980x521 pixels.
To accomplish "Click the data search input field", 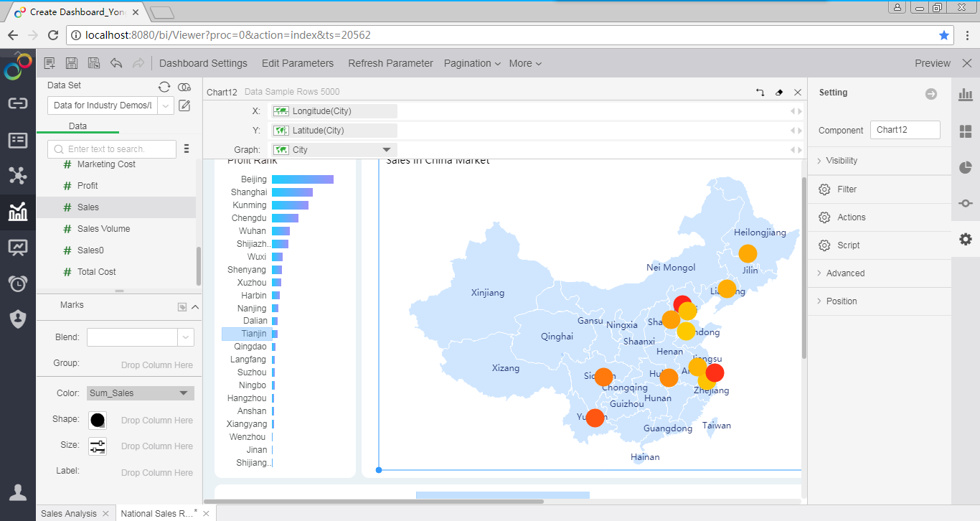I will tap(112, 149).
